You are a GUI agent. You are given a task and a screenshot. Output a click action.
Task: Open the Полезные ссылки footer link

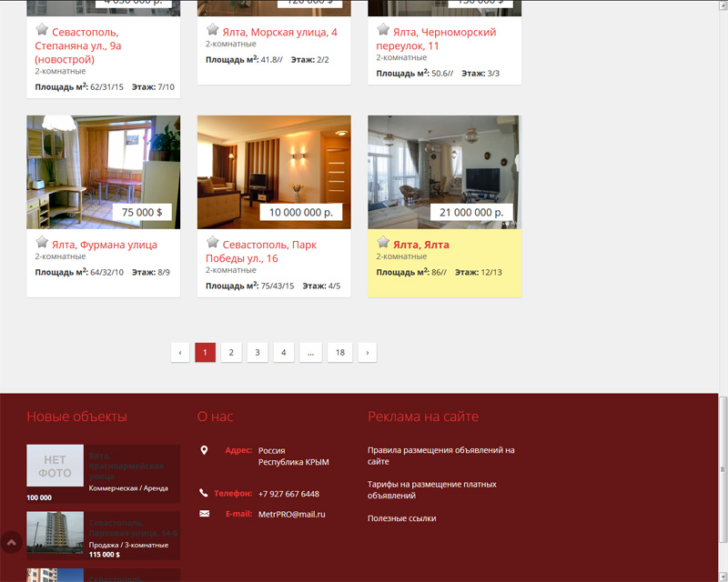click(x=401, y=518)
